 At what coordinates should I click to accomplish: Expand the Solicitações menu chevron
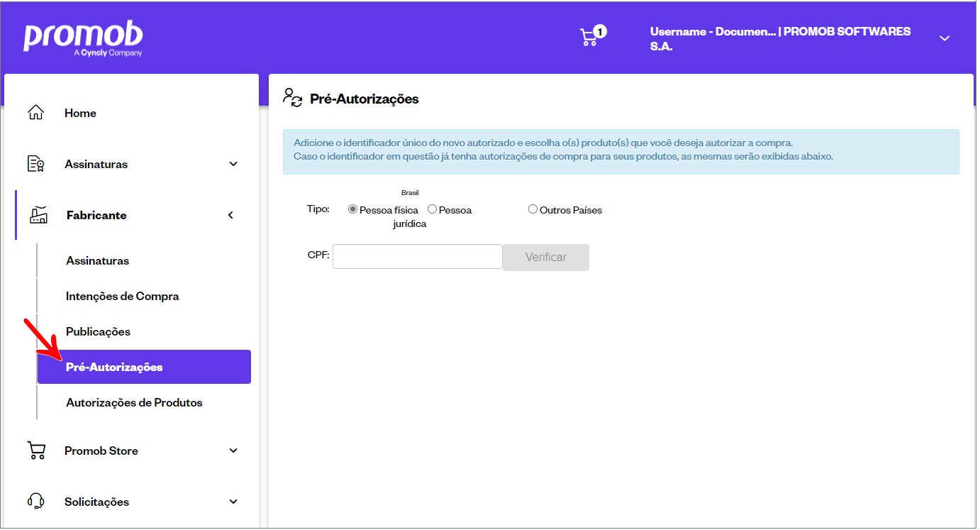(233, 502)
